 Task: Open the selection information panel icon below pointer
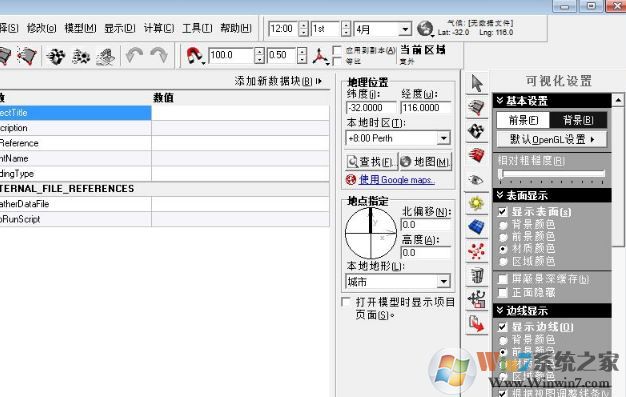[477, 107]
